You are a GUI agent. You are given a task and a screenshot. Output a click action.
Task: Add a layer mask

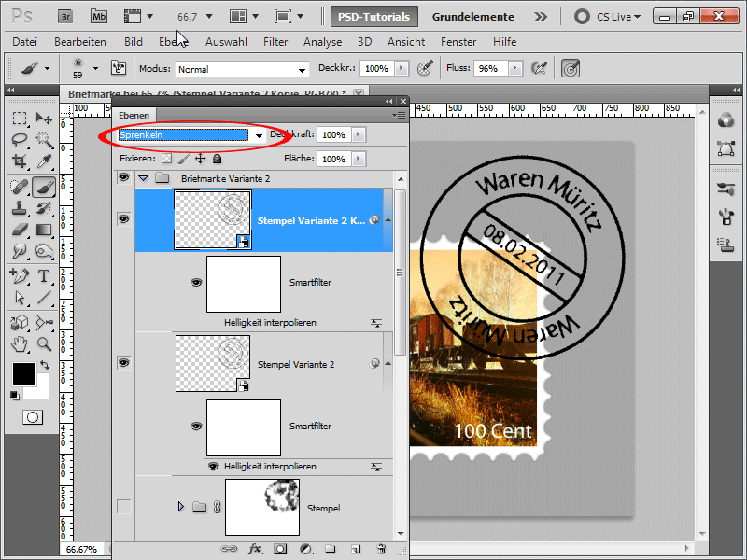(280, 549)
